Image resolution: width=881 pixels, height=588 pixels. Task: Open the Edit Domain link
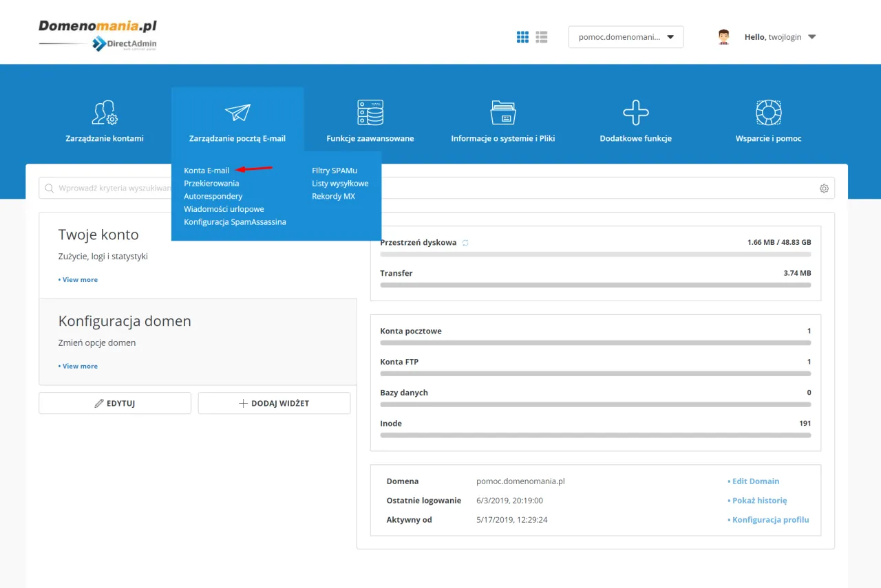point(756,481)
